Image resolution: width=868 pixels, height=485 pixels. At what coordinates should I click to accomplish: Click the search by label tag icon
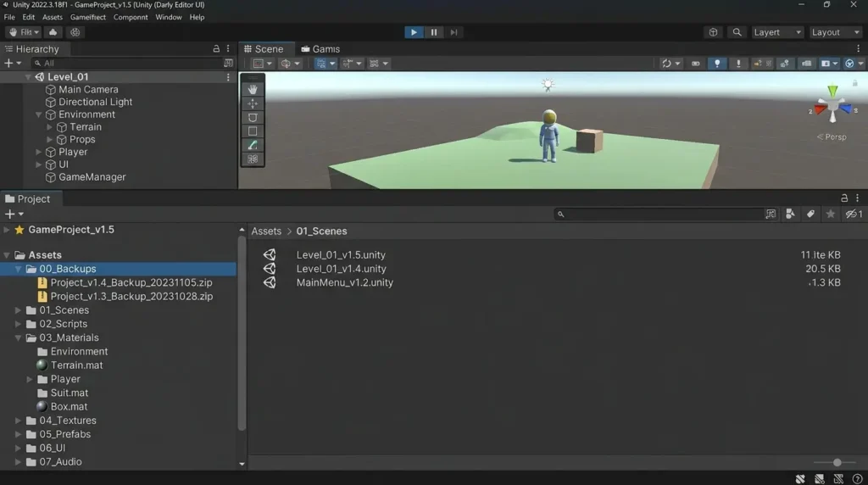pyautogui.click(x=810, y=214)
